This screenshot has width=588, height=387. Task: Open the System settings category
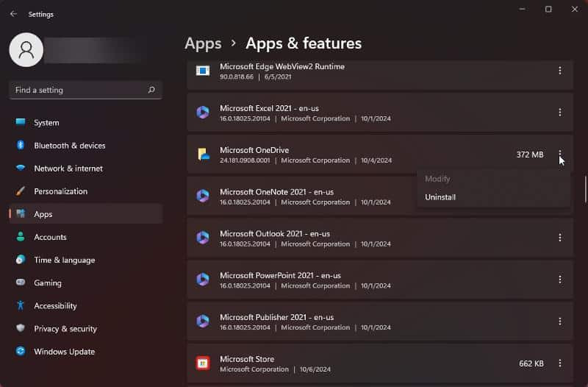[x=86, y=122]
